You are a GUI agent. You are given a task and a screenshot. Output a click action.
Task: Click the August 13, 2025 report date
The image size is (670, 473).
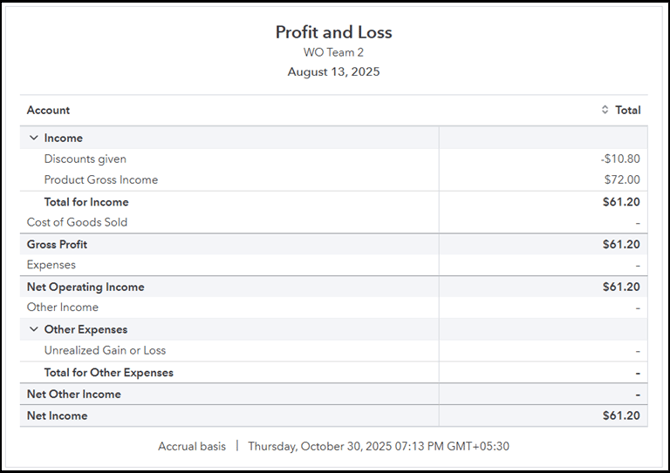[334, 72]
